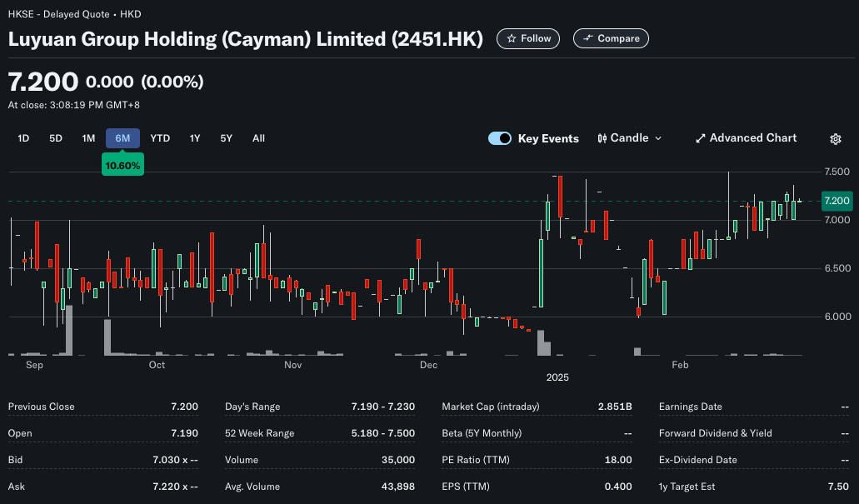Click the Volume value 35,000
Viewport: 859px width, 504px height.
(x=398, y=460)
